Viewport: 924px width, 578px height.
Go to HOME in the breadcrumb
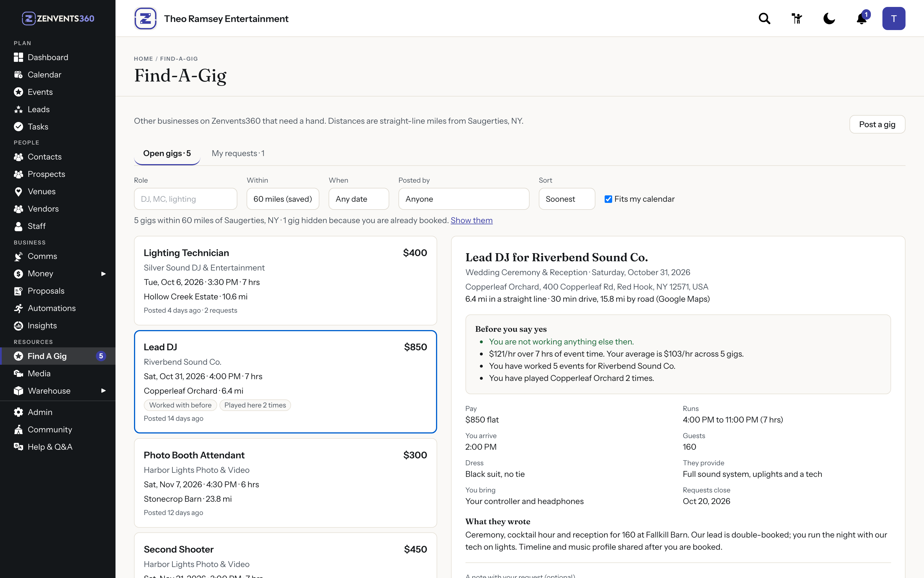(x=143, y=59)
